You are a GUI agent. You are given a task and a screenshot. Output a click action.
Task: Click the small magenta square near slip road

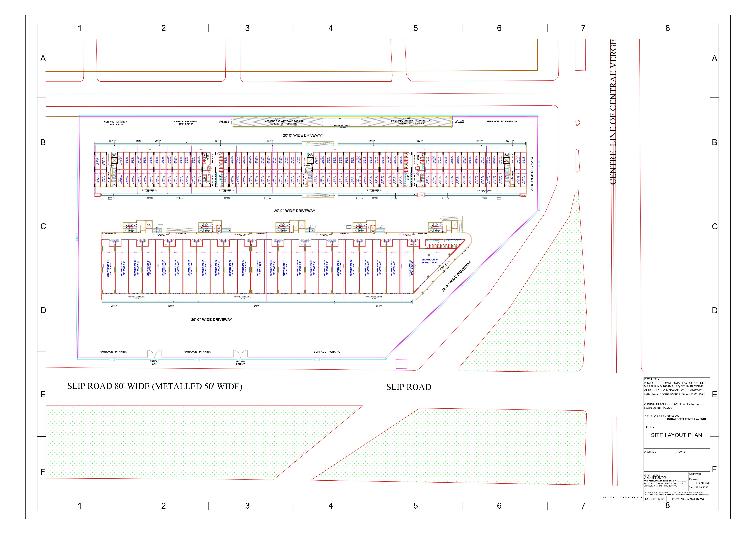coord(401,364)
